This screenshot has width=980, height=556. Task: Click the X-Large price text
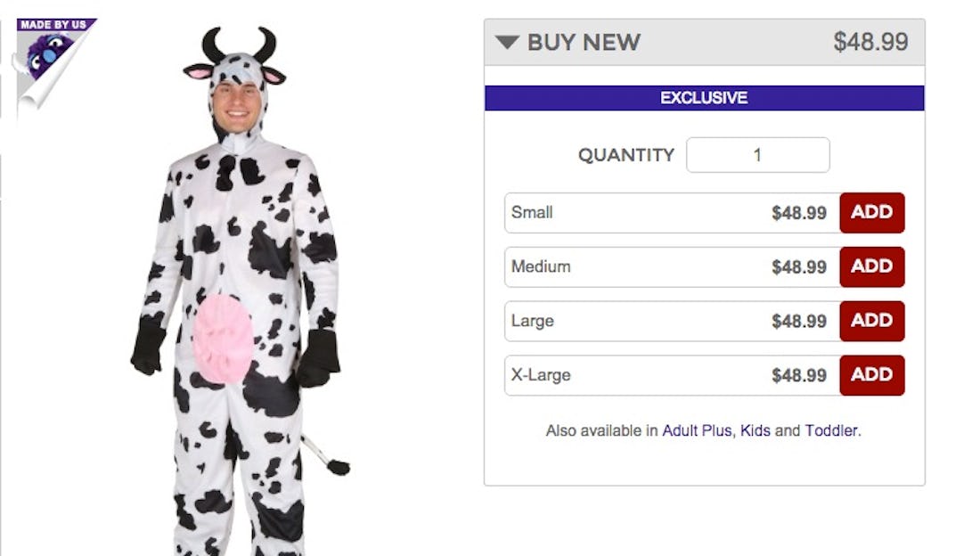[799, 375]
